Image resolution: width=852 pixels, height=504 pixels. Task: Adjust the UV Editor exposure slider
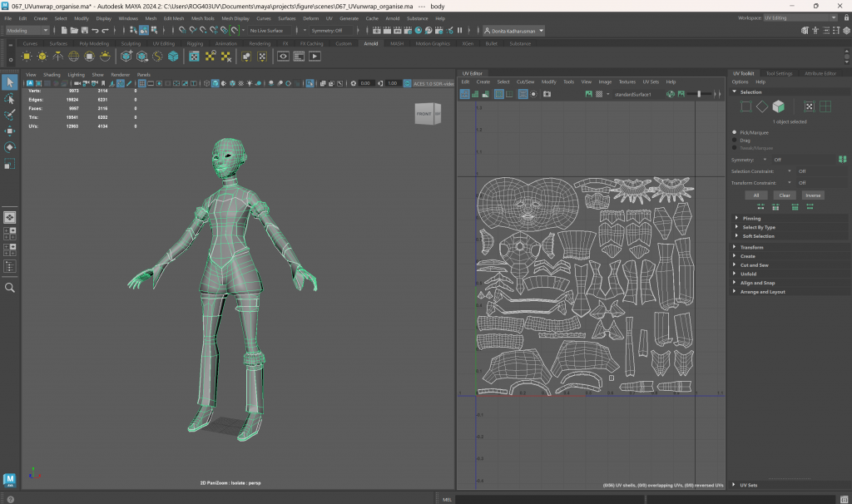(699, 94)
